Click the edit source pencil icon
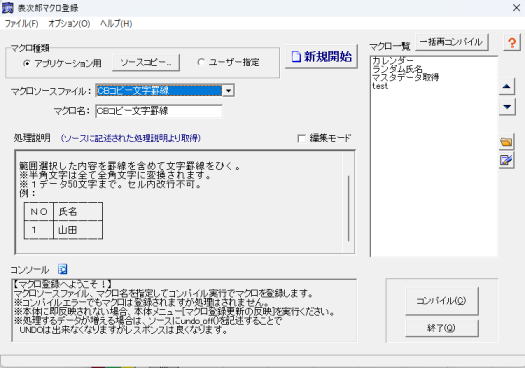 (506, 160)
